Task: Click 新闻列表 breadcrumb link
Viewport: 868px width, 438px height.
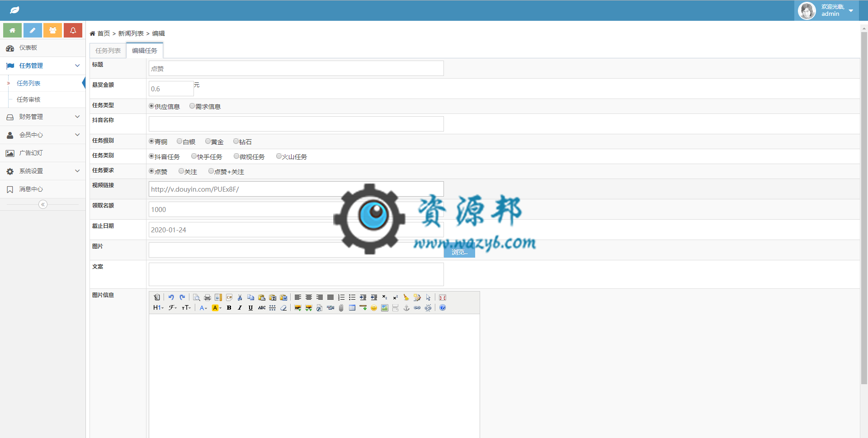Action: pos(131,33)
